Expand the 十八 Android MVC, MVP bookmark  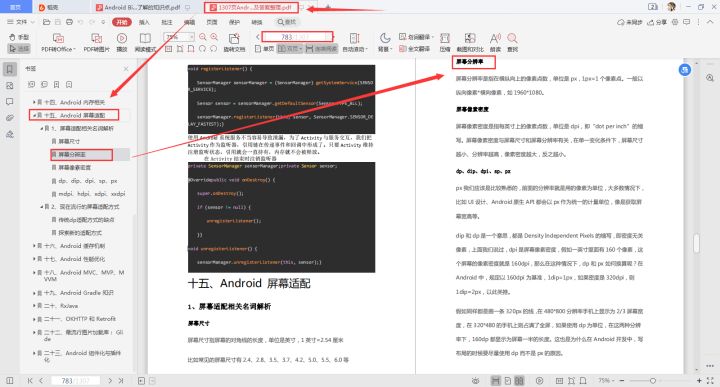point(34,272)
